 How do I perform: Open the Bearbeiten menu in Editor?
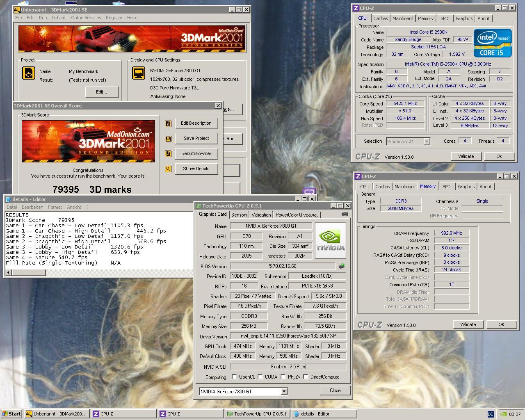pos(32,207)
